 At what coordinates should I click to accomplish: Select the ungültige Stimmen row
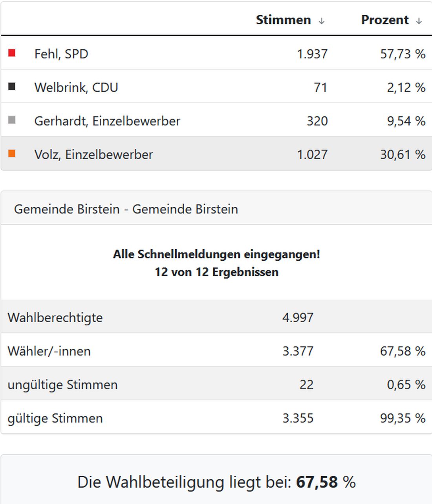coord(157,385)
